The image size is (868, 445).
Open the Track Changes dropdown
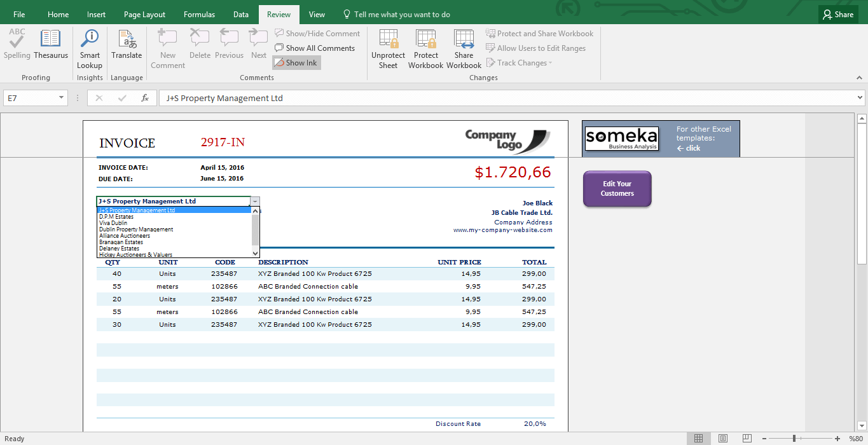point(519,63)
